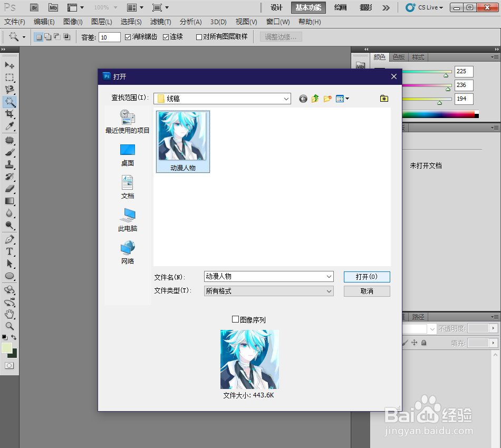Toggle the contiguous (连续) checkbox
501x448 pixels.
(166, 37)
